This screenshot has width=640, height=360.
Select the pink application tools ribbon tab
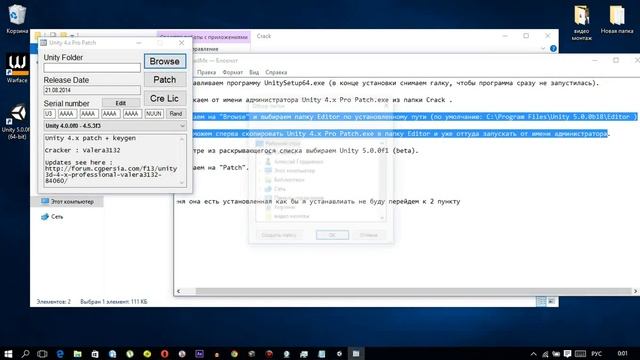pyautogui.click(x=204, y=37)
